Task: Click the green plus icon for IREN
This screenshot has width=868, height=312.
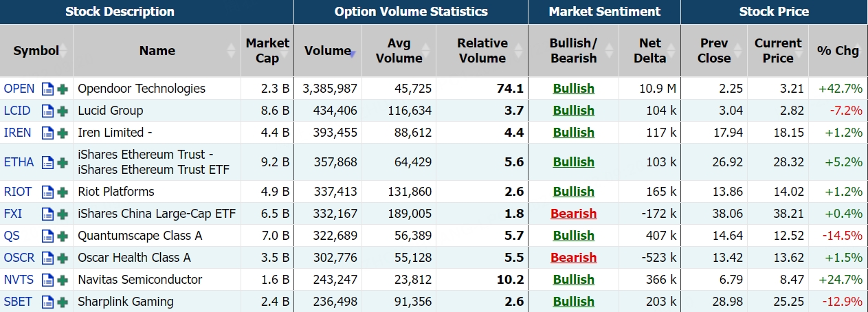Action: (63, 133)
